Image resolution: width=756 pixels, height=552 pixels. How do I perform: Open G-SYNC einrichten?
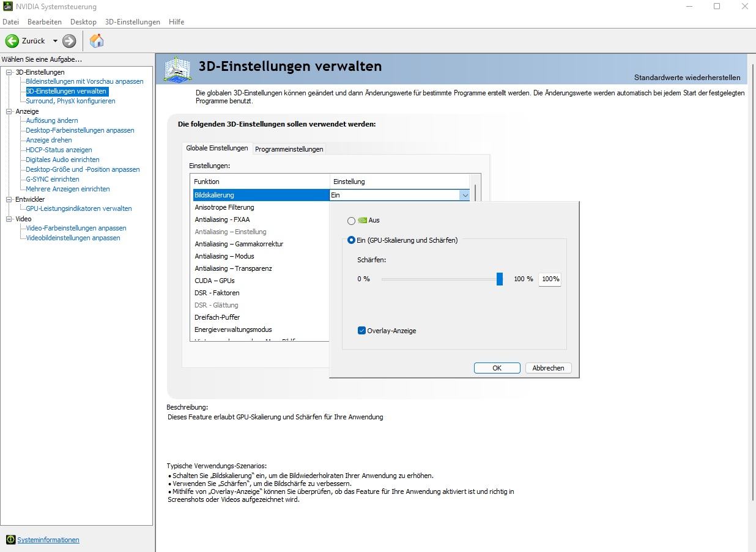tap(53, 179)
